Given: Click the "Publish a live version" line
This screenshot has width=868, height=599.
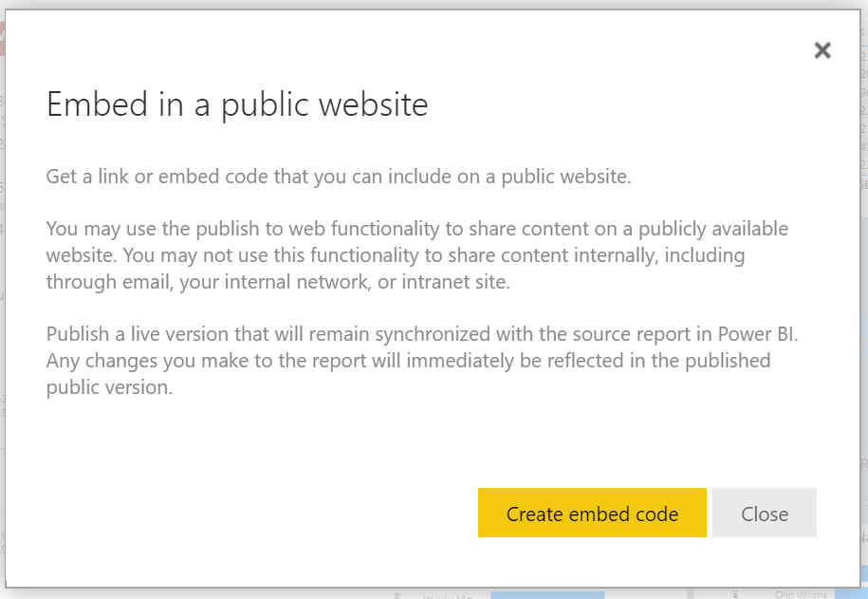Looking at the screenshot, I should tap(420, 334).
